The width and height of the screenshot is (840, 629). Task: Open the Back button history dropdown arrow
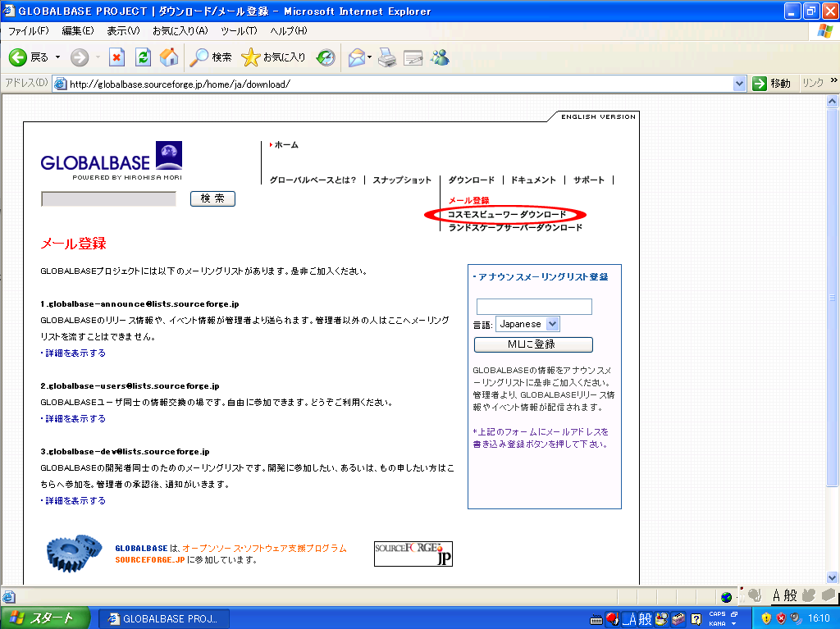[57, 57]
